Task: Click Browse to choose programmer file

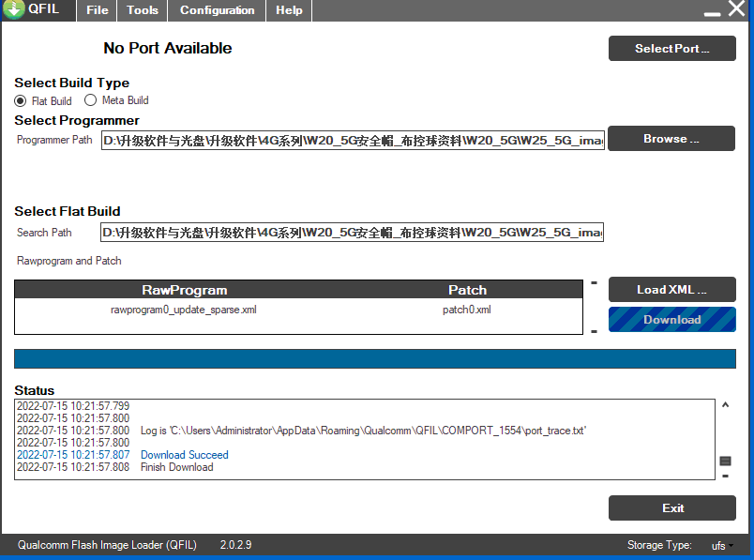Action: click(671, 139)
